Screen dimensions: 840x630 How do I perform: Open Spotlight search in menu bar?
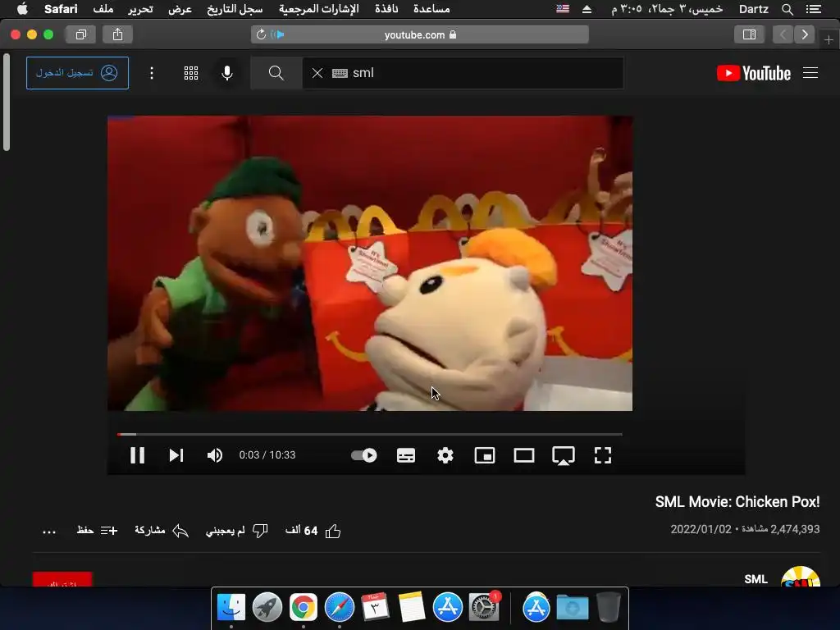tap(787, 9)
